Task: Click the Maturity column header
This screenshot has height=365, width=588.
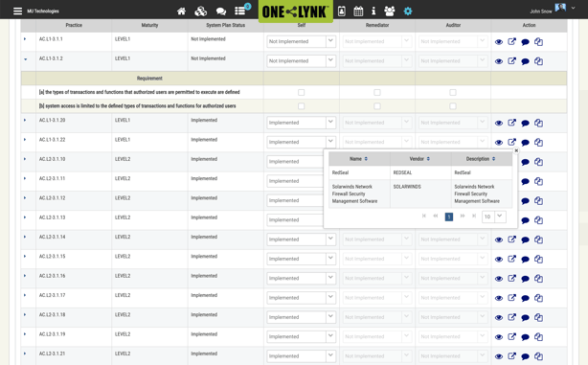Action: 149,25
